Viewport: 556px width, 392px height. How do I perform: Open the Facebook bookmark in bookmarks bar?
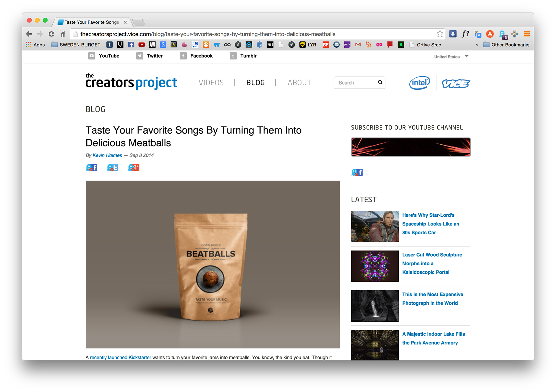click(131, 45)
